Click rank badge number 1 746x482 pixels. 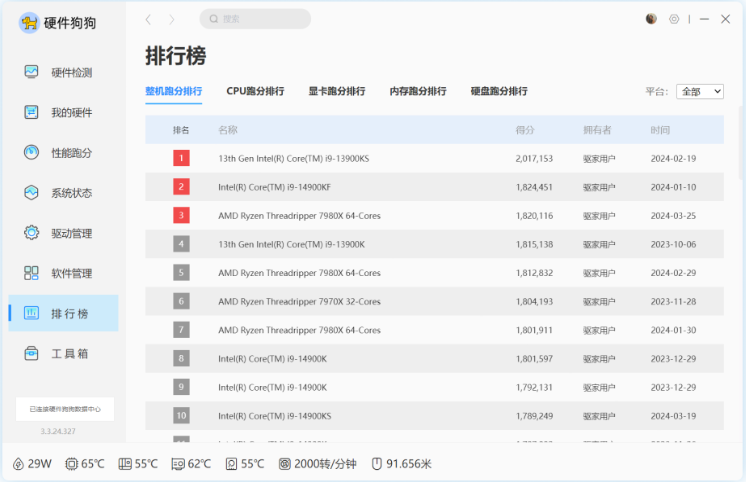click(181, 158)
